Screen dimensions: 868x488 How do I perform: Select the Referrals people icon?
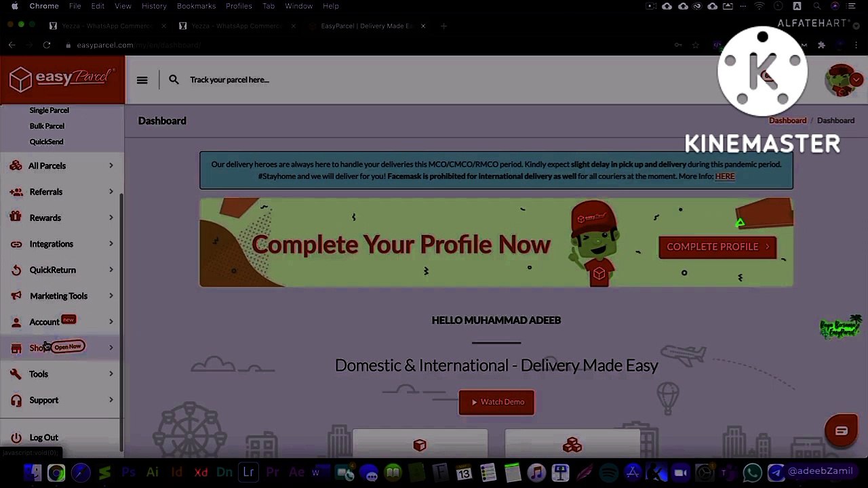[x=16, y=192]
